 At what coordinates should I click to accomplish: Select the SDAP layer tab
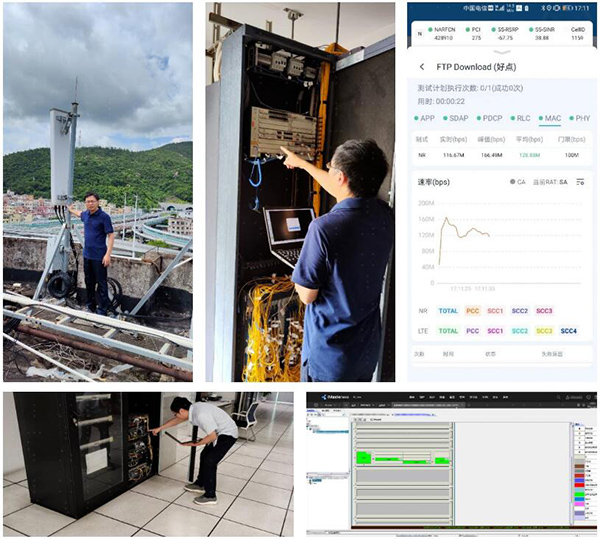(456, 118)
